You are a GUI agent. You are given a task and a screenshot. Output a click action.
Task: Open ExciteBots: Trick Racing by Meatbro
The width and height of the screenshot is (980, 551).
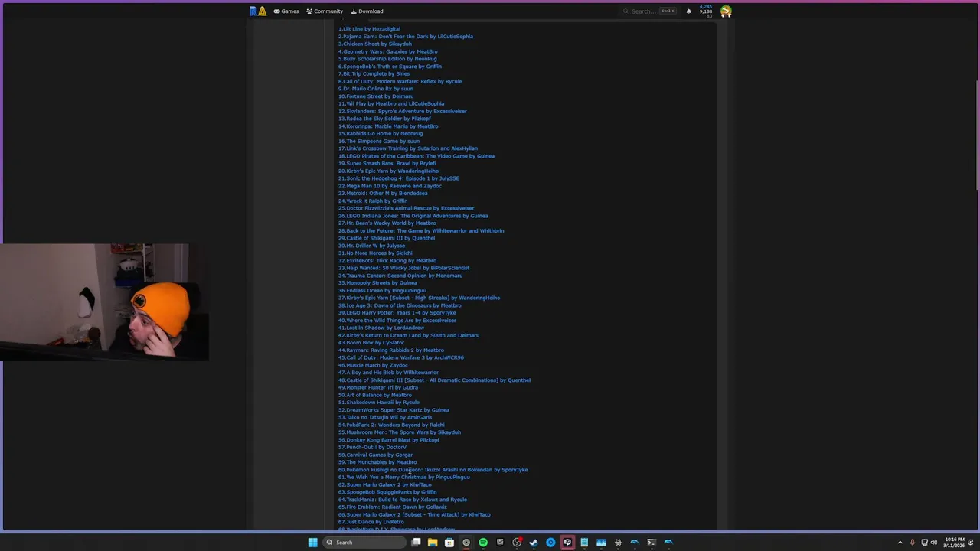point(387,260)
